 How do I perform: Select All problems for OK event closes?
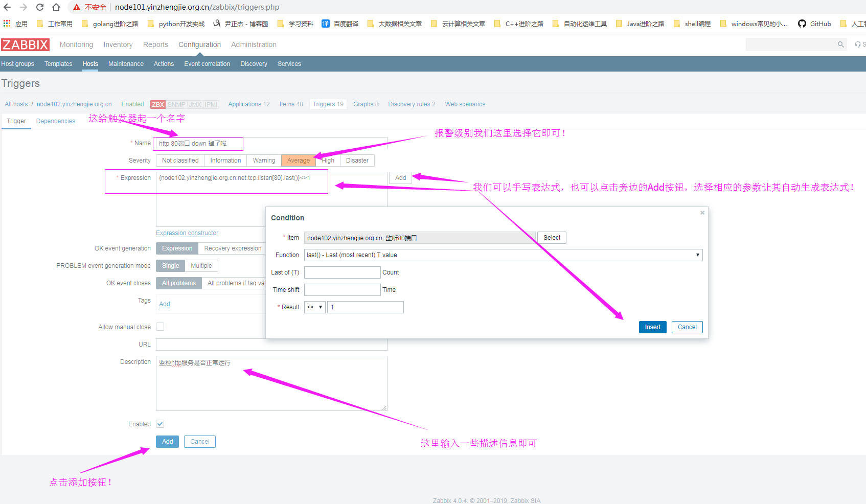tap(179, 283)
